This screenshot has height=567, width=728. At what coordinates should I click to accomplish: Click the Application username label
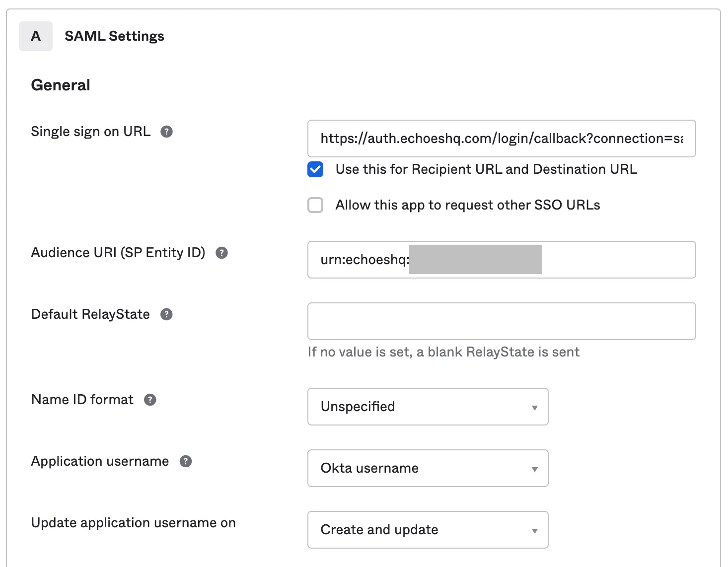tap(100, 461)
